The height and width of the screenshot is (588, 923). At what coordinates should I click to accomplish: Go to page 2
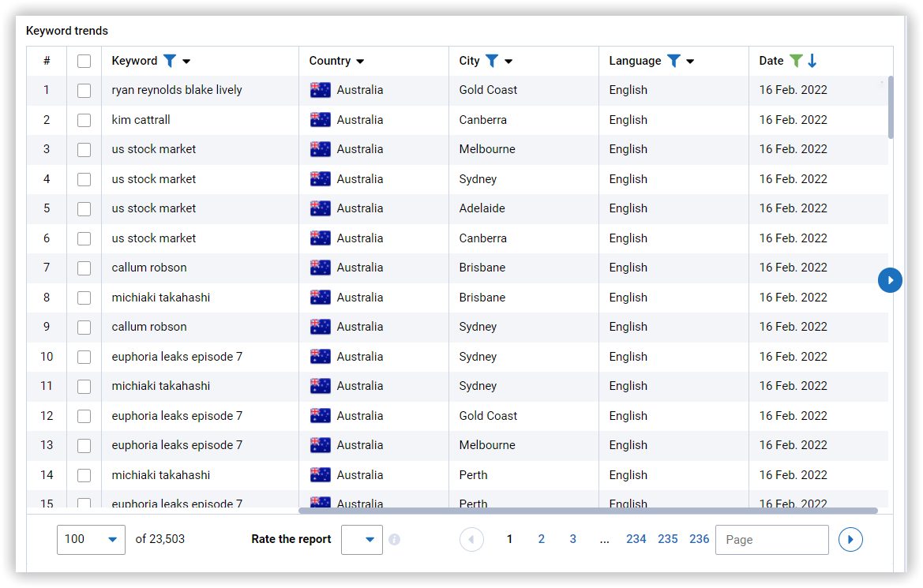pos(541,539)
